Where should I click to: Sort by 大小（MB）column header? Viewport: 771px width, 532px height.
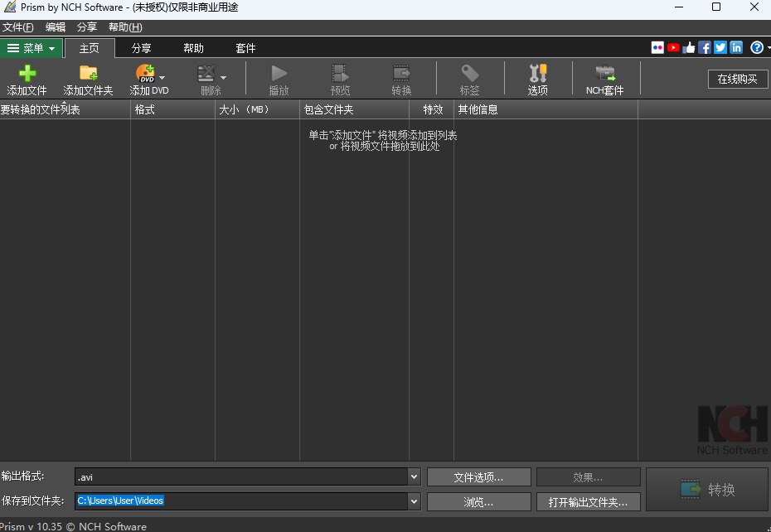tap(257, 109)
